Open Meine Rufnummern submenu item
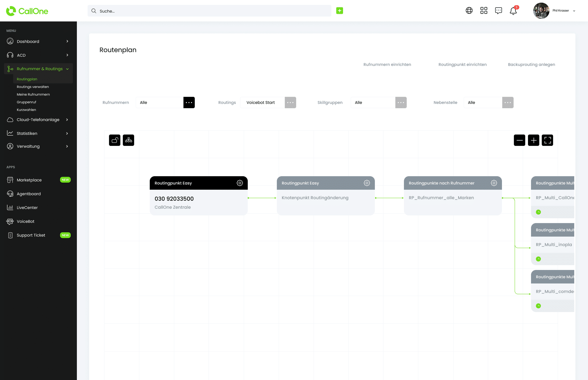Image resolution: width=588 pixels, height=380 pixels. tap(33, 94)
